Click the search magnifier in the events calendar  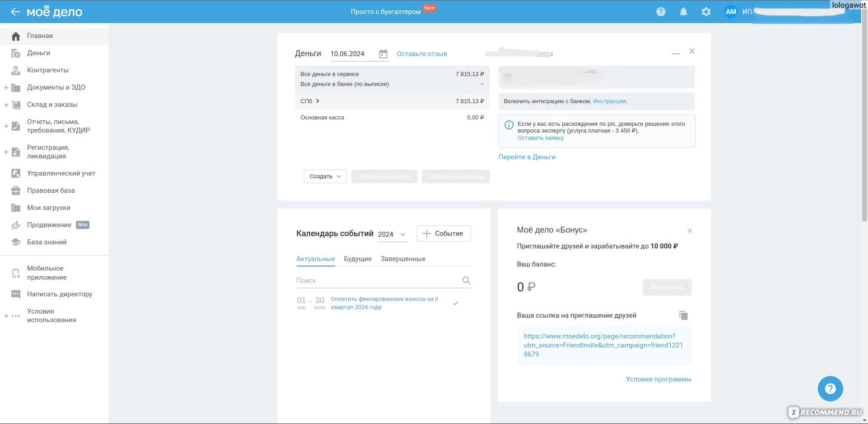pos(467,281)
